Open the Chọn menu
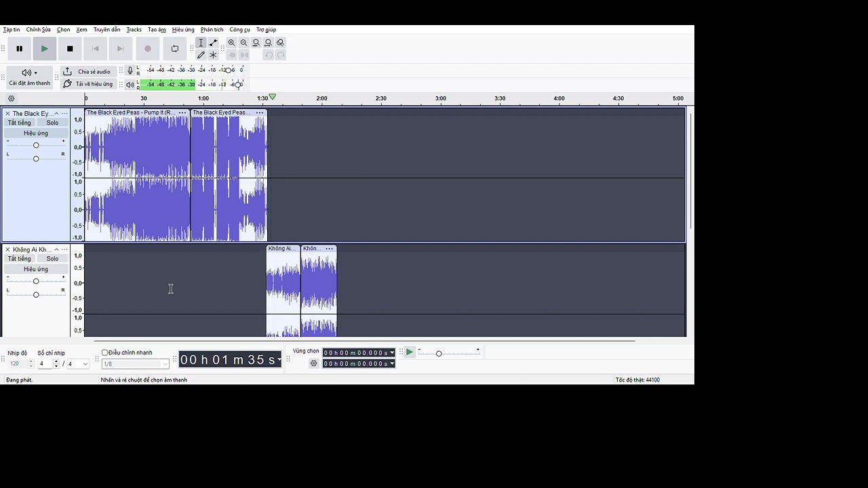The height and width of the screenshot is (488, 868). [x=63, y=30]
